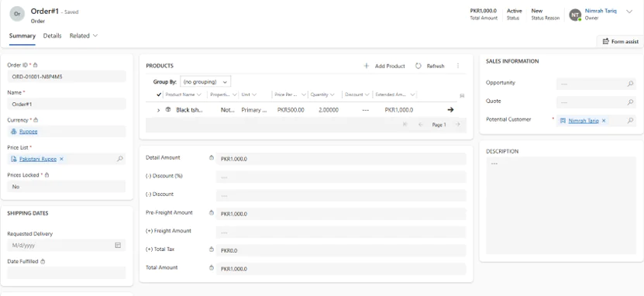Click the Date Fulfilled lock icon
The width and height of the screenshot is (644, 296).
(43, 261)
